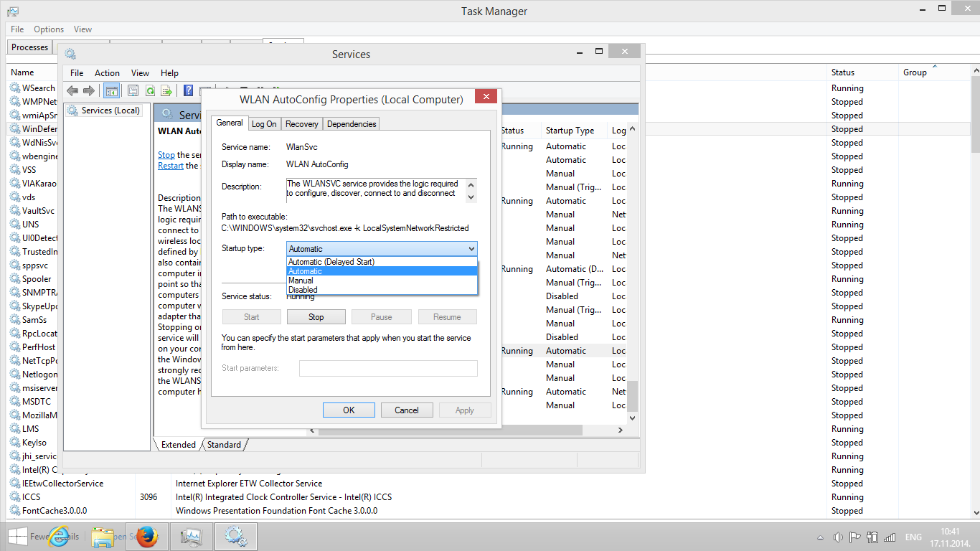Click gear icon beside ICCS row

tap(15, 496)
